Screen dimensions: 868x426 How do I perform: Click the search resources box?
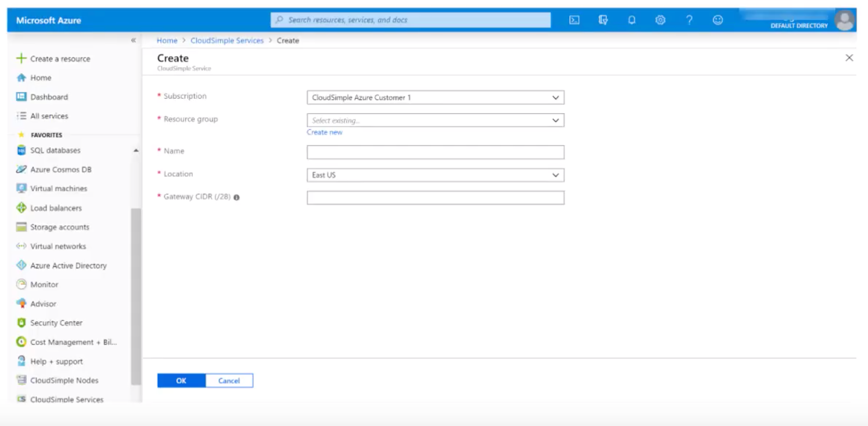point(411,20)
